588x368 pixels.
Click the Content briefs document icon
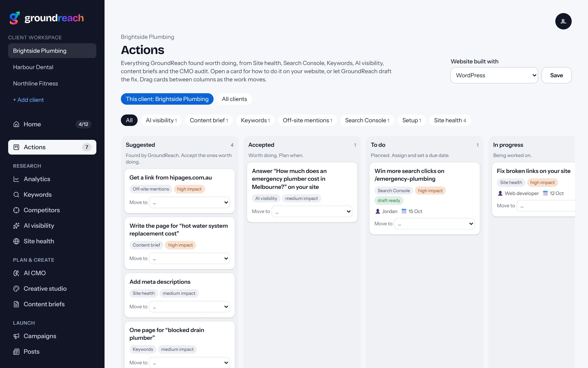16,304
